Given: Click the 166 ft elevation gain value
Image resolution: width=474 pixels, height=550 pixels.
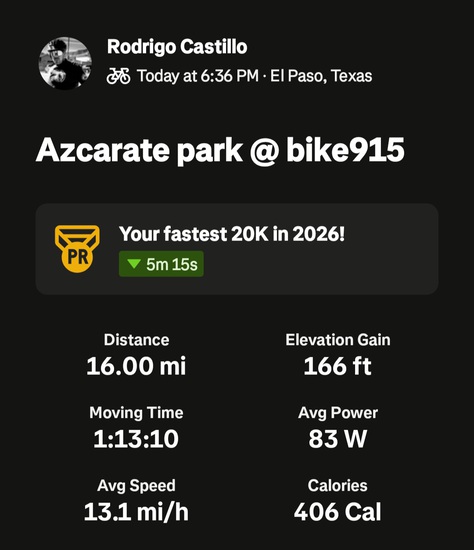Looking at the screenshot, I should click(x=338, y=366).
